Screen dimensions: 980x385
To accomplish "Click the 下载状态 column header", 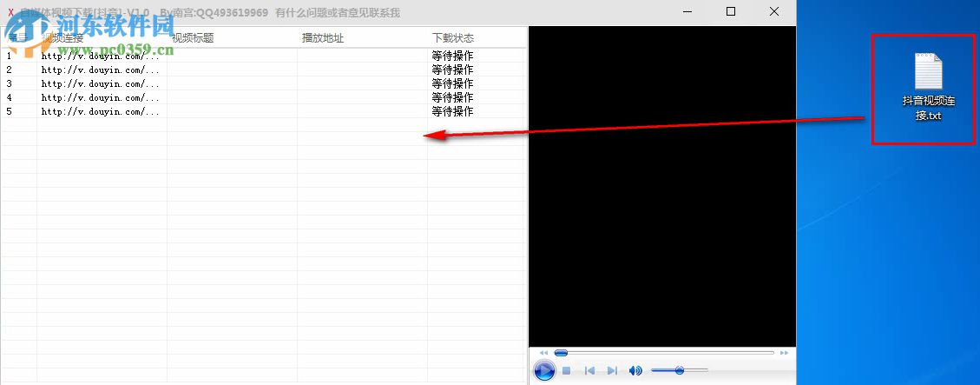I will click(452, 38).
